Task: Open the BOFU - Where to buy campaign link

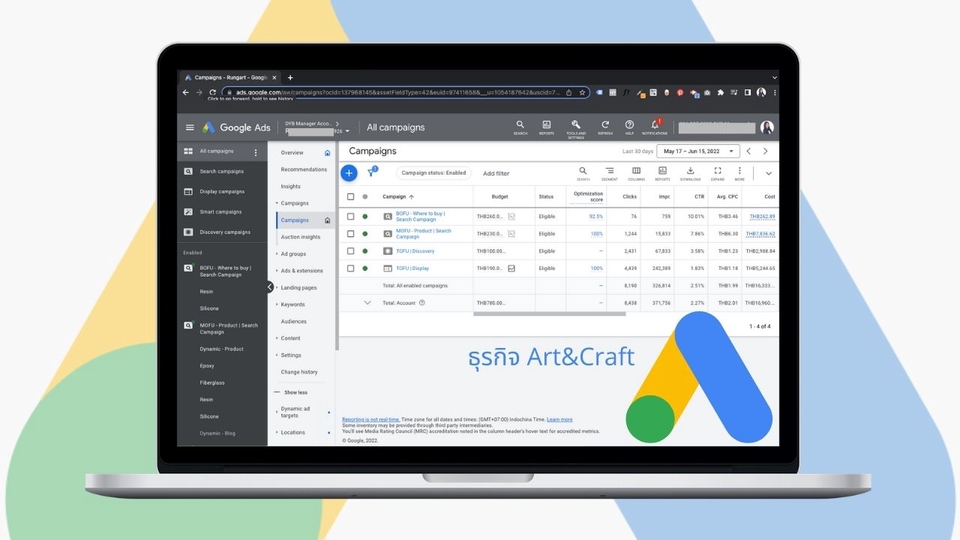Action: tap(421, 216)
